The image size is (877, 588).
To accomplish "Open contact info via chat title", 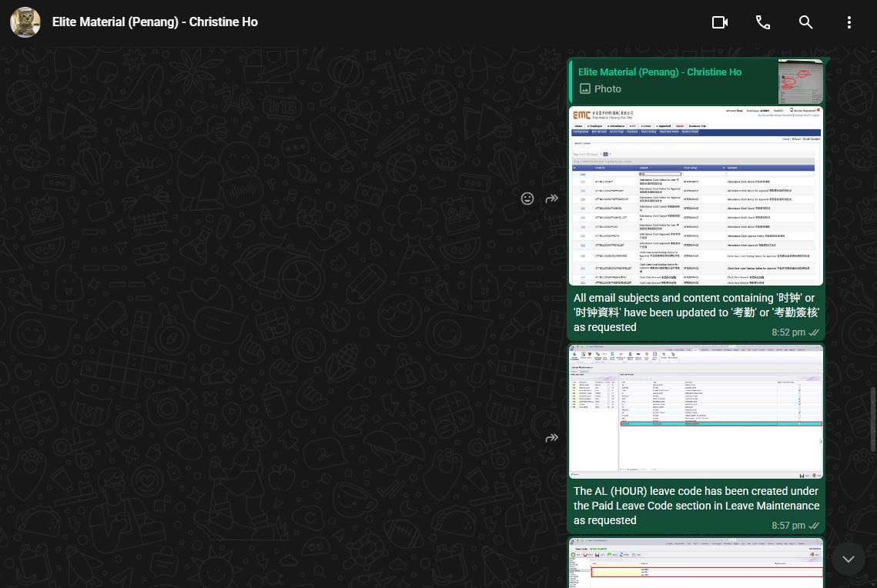I will (x=155, y=22).
